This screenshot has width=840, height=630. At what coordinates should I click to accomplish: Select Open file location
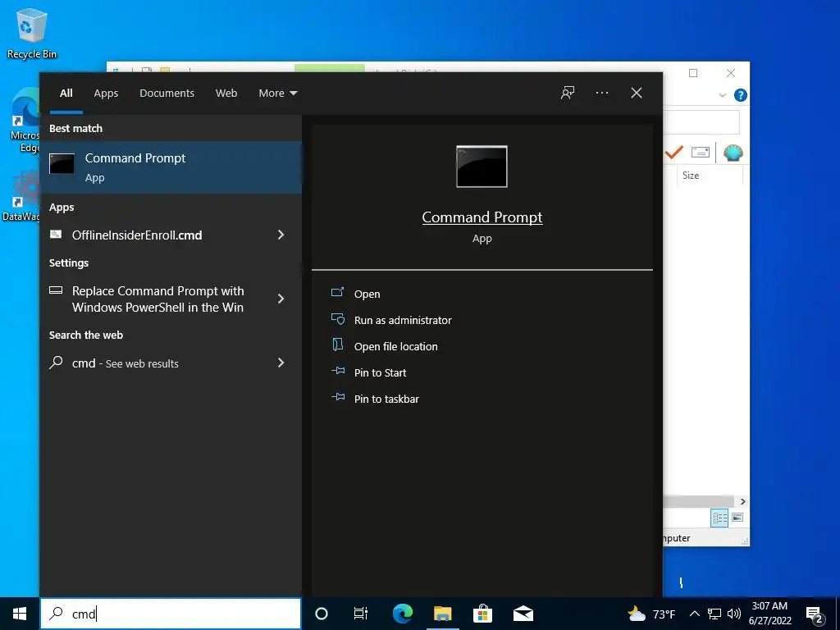pyautogui.click(x=395, y=346)
